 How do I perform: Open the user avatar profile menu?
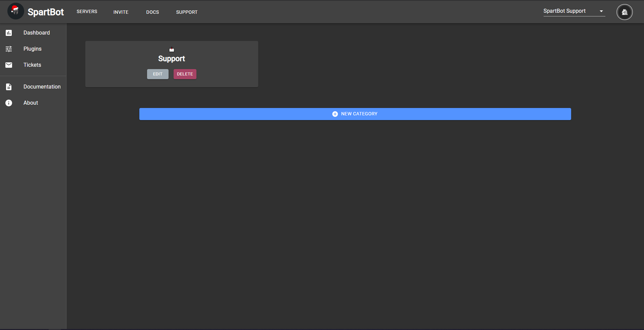pyautogui.click(x=624, y=12)
